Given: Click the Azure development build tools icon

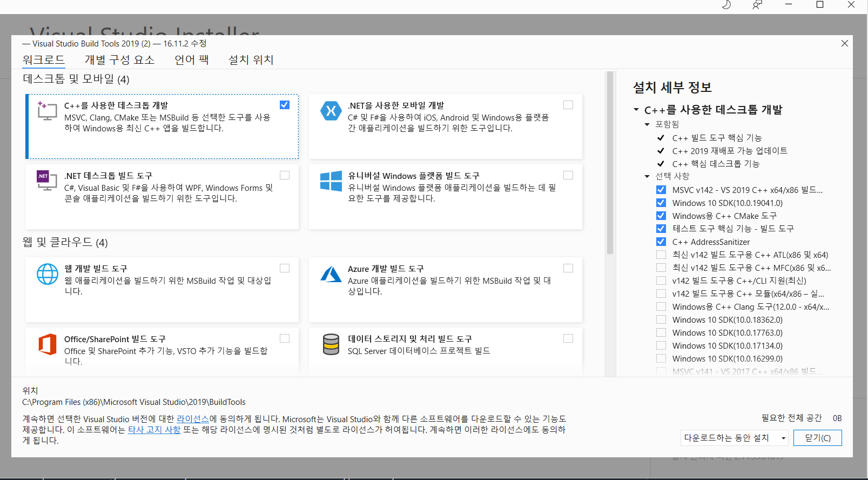Looking at the screenshot, I should pyautogui.click(x=331, y=274).
